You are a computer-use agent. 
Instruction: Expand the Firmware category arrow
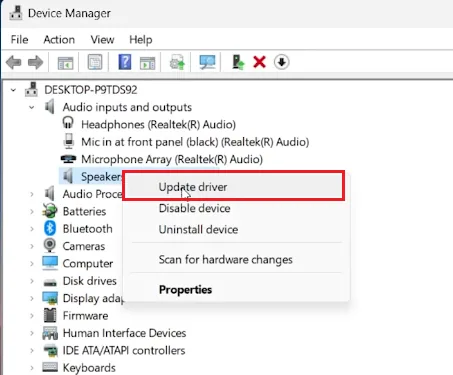click(x=32, y=316)
